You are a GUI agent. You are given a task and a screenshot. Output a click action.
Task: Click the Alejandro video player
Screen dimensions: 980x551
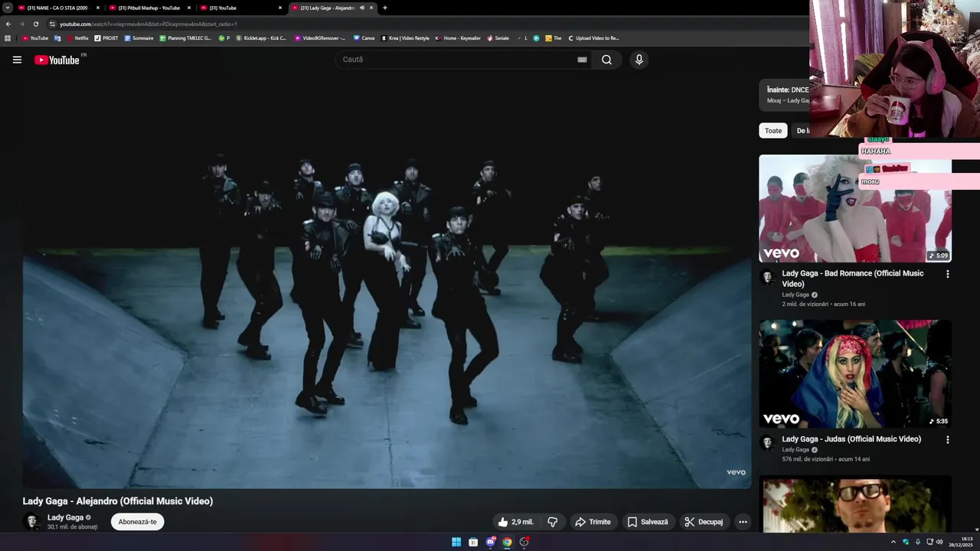coord(387,283)
